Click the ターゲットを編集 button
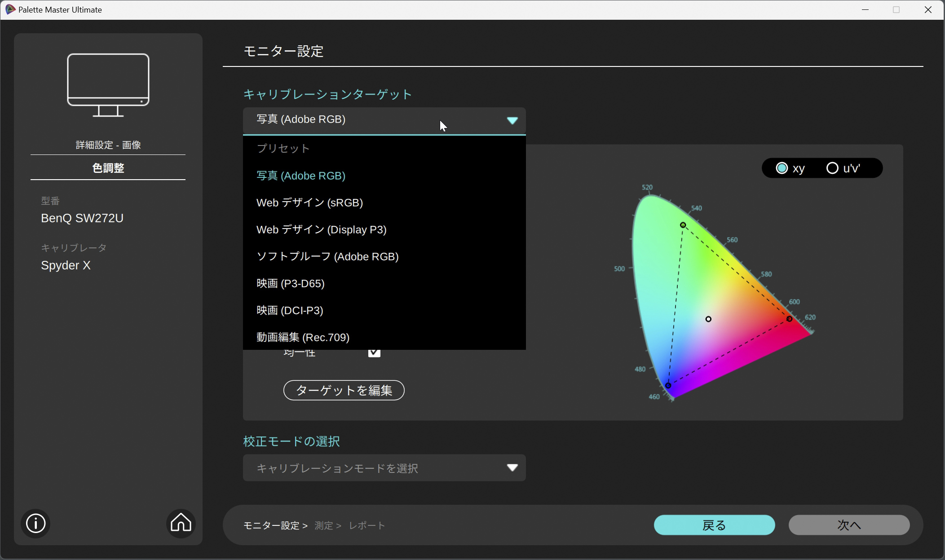The height and width of the screenshot is (560, 945). pos(344,390)
